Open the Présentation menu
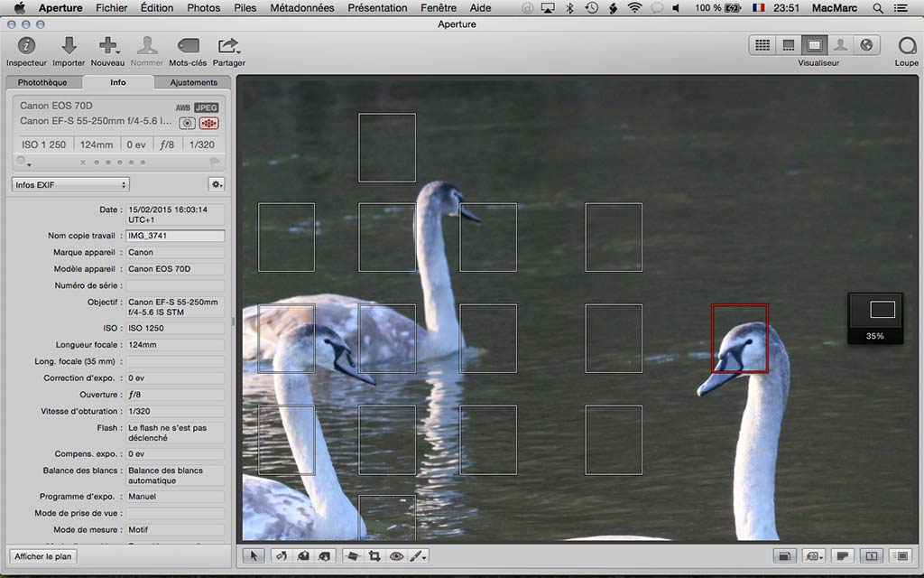 click(x=377, y=7)
